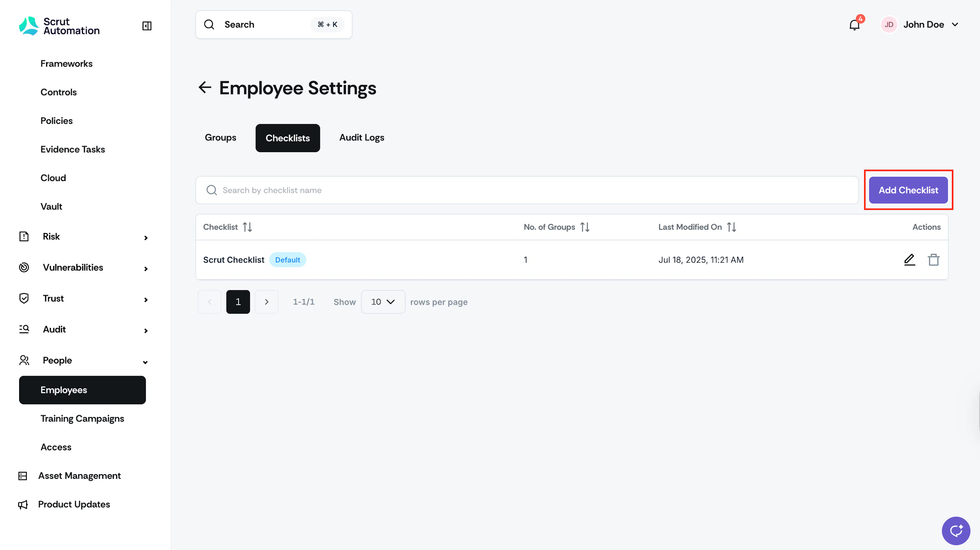Click the Audit sidebar icon

24,329
